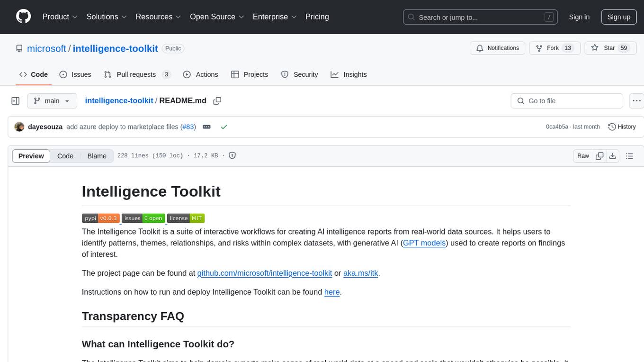Click 'What can Intelligence Toolkit do?' heading
This screenshot has width=644, height=362.
point(158,344)
